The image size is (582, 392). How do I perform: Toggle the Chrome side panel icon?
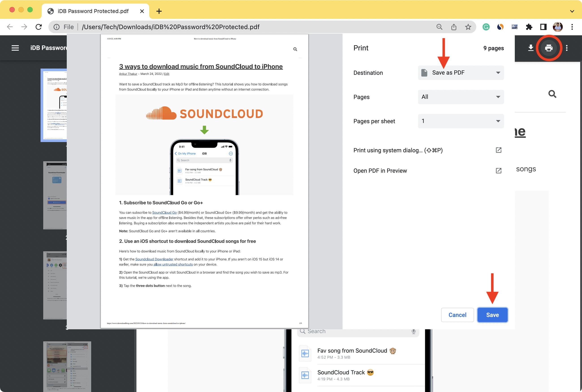tap(543, 27)
